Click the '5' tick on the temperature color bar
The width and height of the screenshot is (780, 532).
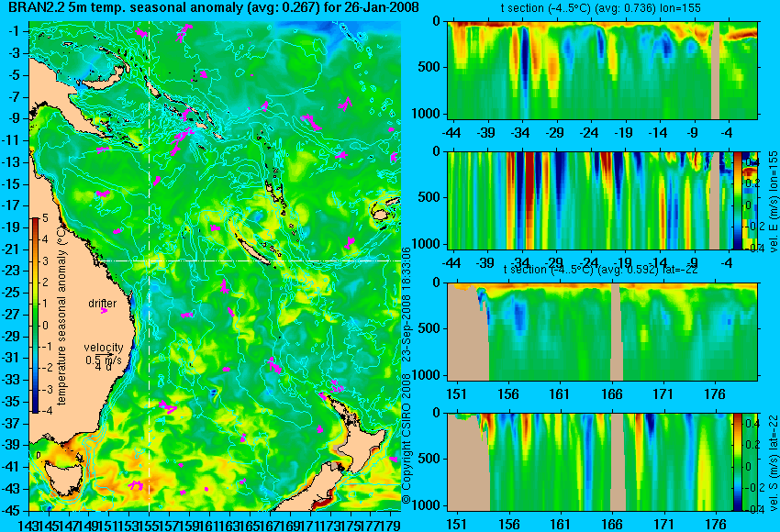[x=45, y=218]
